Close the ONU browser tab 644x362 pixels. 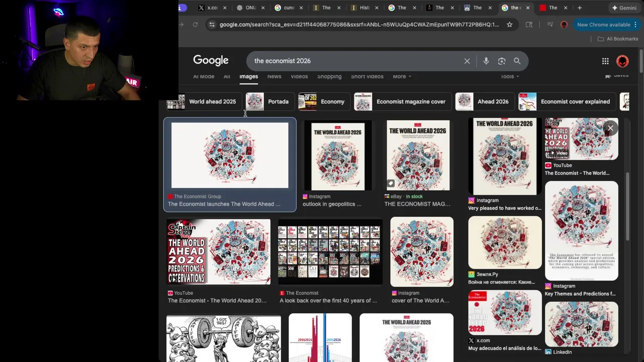pyautogui.click(x=263, y=8)
